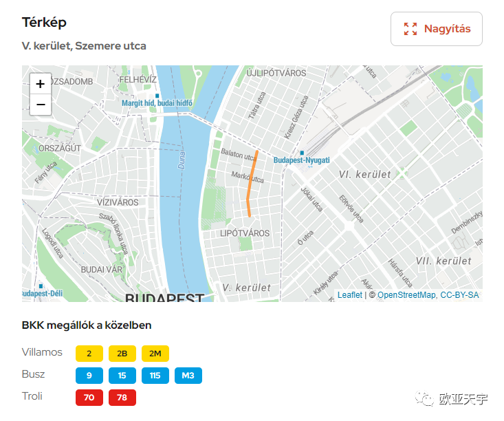Open the Leaflet attribution link
The width and height of the screenshot is (504, 421).
[x=350, y=295]
